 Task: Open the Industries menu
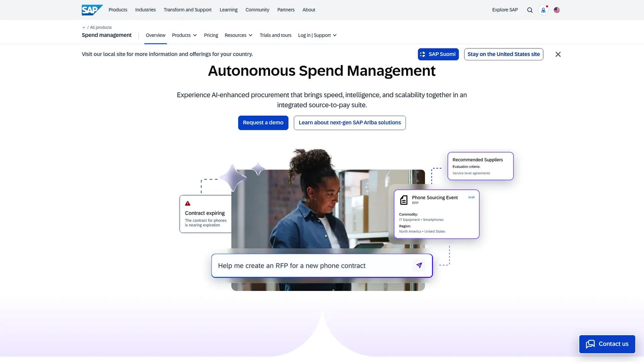click(145, 10)
